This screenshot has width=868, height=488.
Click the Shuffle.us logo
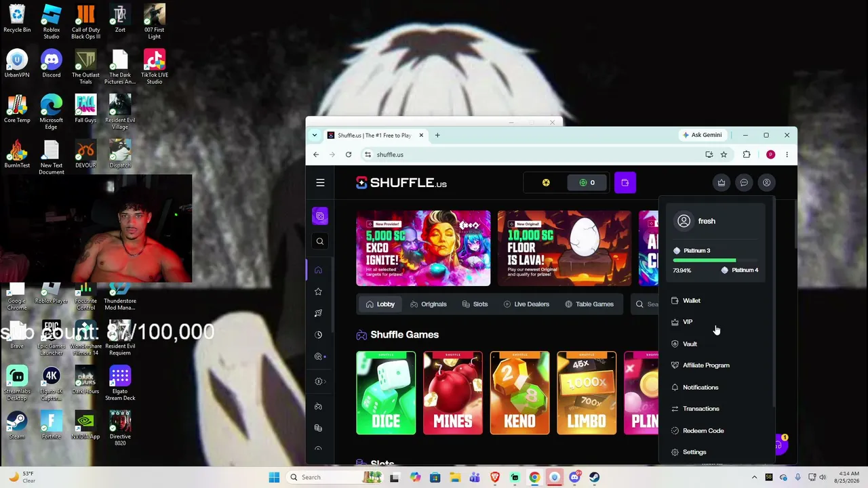point(401,183)
